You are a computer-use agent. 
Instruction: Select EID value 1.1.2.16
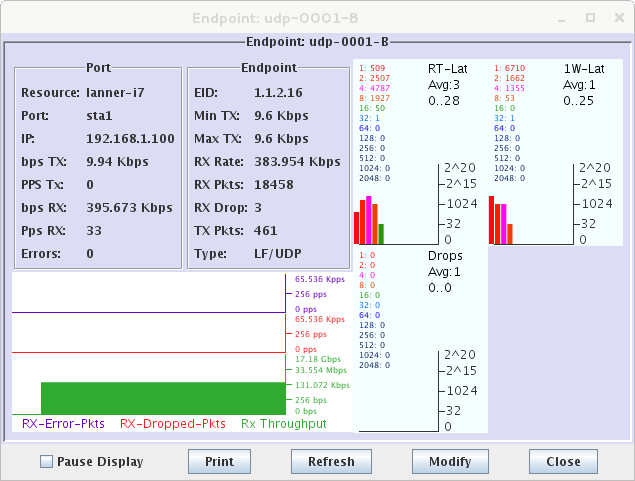coord(278,93)
